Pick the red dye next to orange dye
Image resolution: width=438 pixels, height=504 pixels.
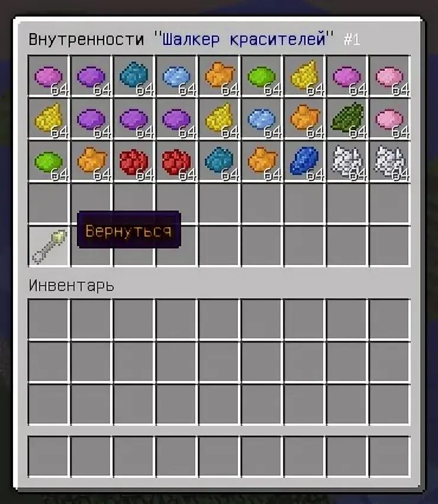(x=134, y=161)
